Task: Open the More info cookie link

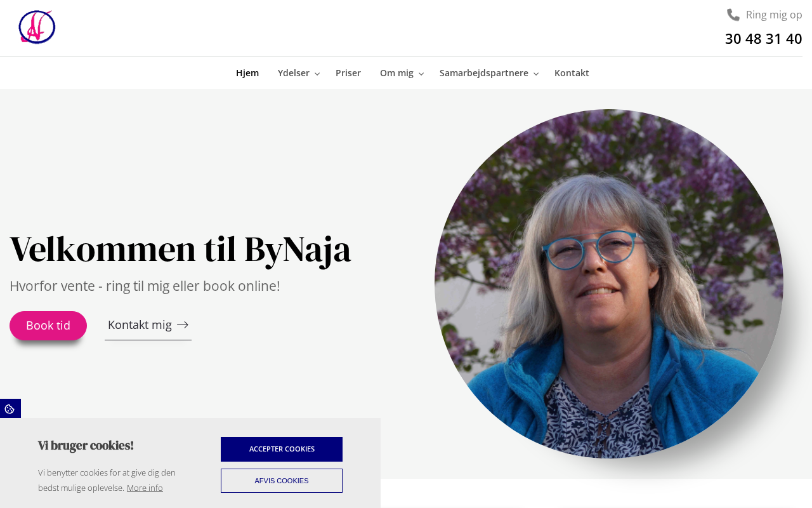Action: pyautogui.click(x=145, y=488)
